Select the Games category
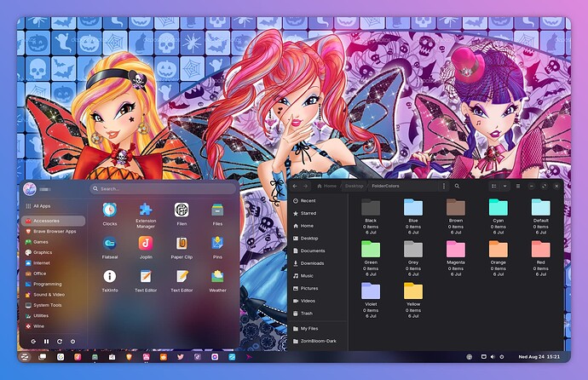 click(x=53, y=242)
